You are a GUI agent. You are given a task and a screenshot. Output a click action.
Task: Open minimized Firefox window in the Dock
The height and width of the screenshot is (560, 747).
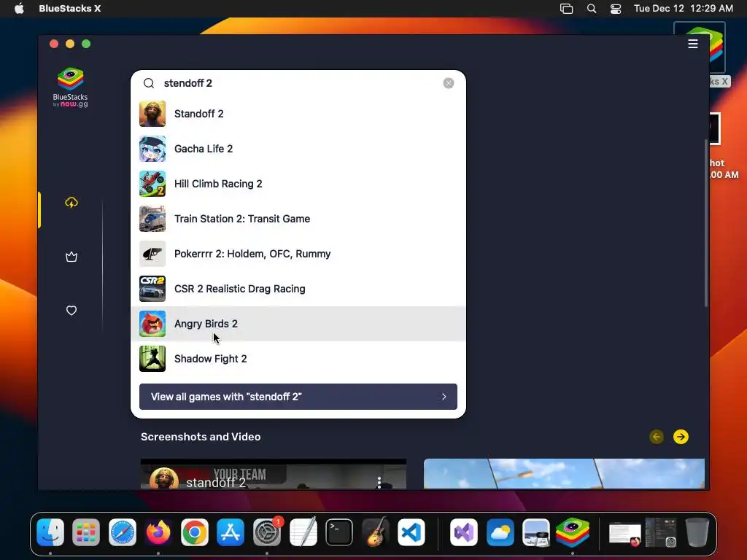point(625,534)
